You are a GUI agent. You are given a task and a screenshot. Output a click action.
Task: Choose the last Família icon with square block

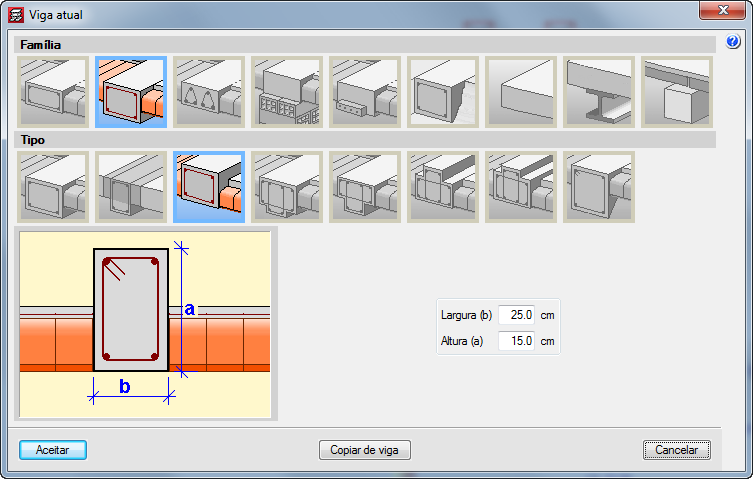[677, 92]
